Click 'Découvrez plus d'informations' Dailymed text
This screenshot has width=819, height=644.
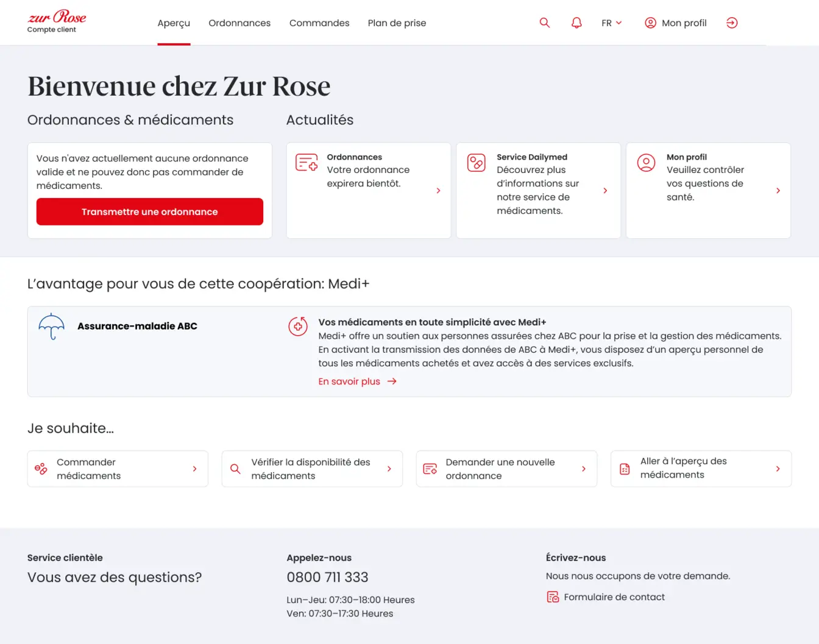tap(537, 190)
